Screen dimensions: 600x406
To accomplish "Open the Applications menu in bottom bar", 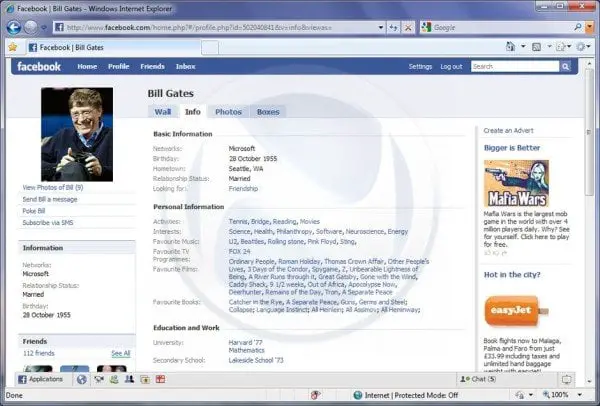I will [41, 379].
